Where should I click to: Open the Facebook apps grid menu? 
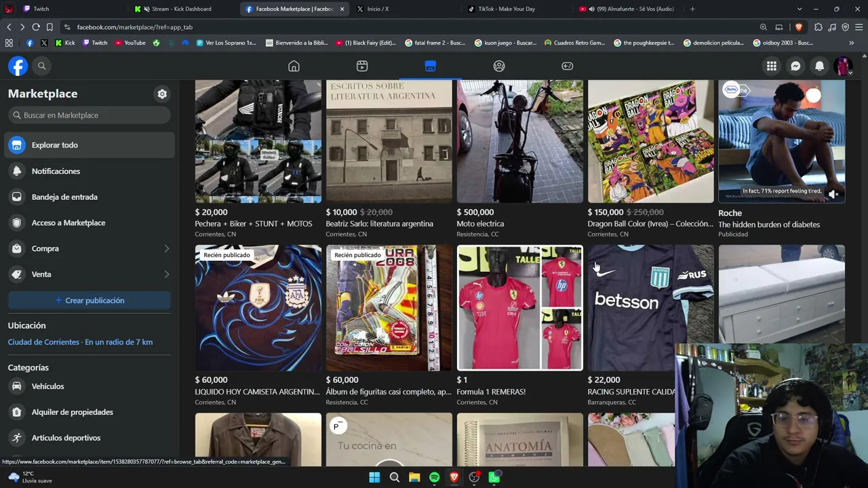[x=772, y=66]
